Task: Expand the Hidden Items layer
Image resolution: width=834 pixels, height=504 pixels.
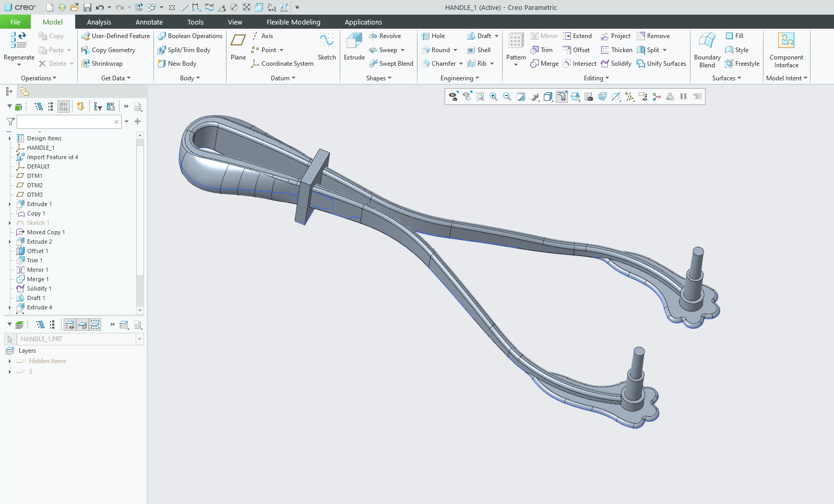Action: pyautogui.click(x=10, y=361)
